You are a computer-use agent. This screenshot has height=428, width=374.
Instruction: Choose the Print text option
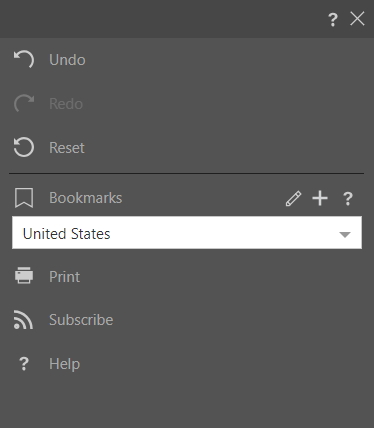pyautogui.click(x=65, y=277)
